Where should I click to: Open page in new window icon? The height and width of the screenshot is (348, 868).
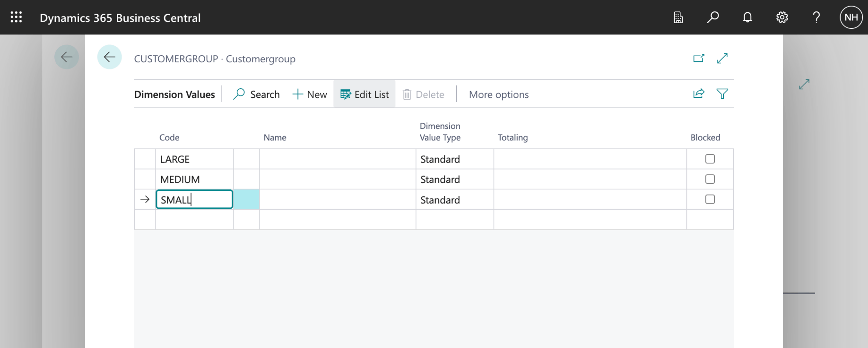pyautogui.click(x=699, y=59)
